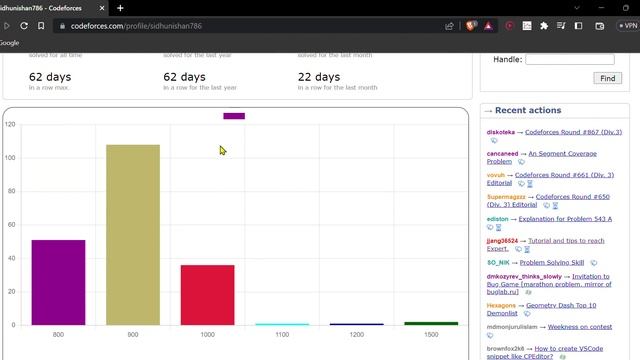Viewport: 640px width, 360px height.
Task: Click the VPN button in toolbar
Action: [x=629, y=26]
